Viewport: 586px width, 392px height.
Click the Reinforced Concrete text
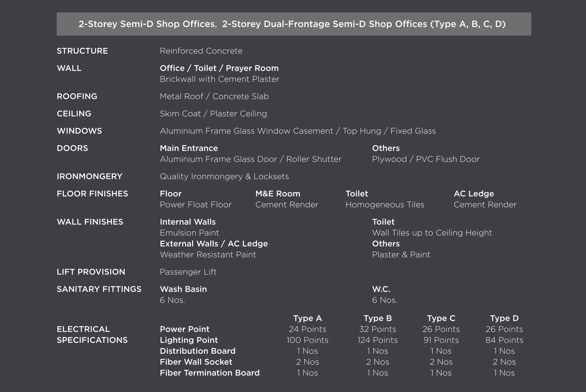201,51
